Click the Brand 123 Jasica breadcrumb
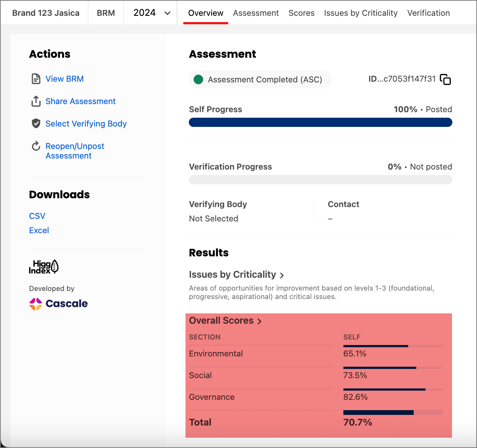The image size is (477, 448). click(46, 13)
